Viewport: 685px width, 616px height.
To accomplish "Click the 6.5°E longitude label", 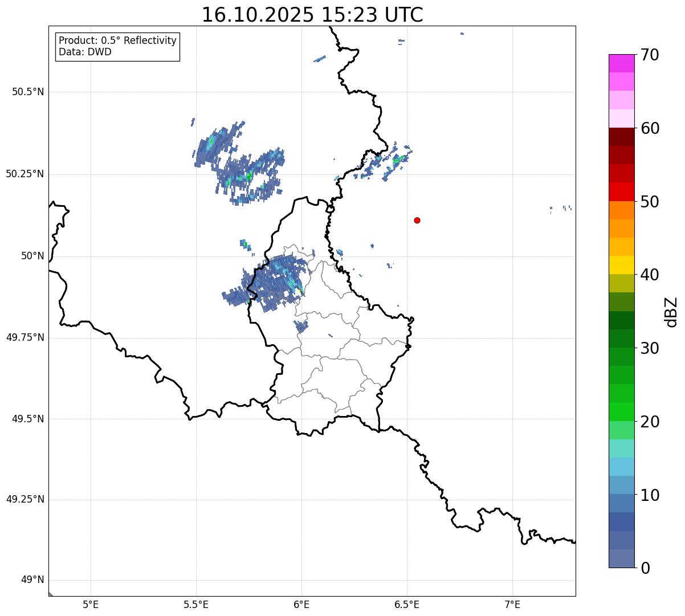I will (x=407, y=604).
